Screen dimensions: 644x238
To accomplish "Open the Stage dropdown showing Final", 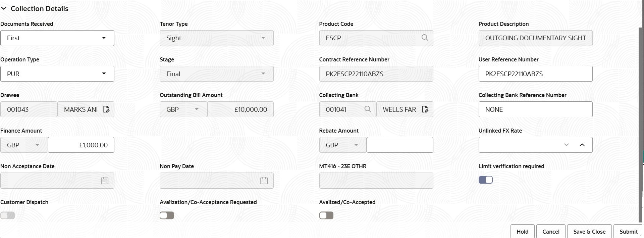I will [x=264, y=74].
